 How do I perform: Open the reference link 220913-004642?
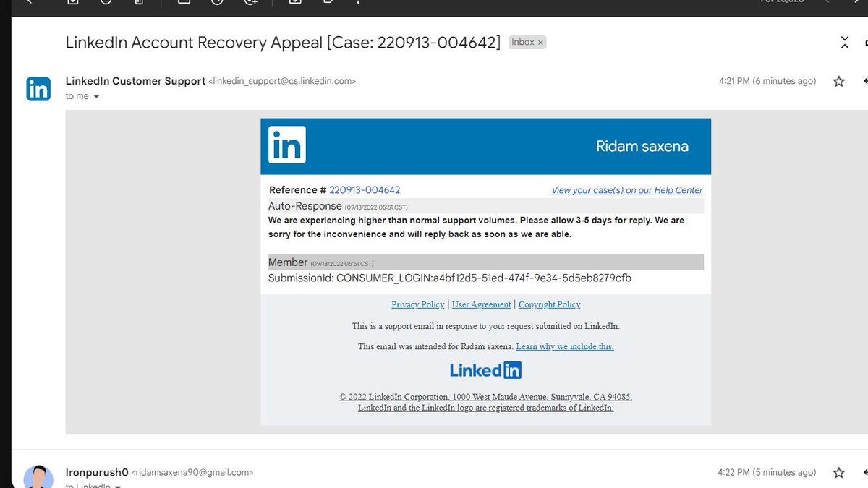[x=365, y=190]
